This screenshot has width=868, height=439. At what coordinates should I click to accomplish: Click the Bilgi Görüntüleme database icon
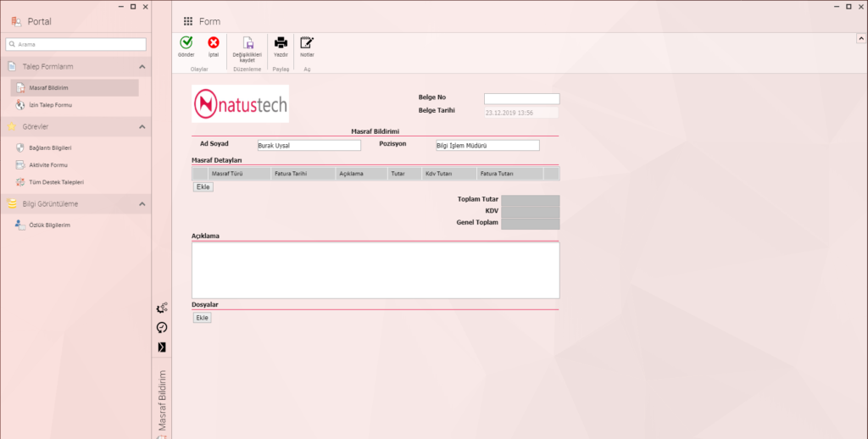(x=12, y=203)
